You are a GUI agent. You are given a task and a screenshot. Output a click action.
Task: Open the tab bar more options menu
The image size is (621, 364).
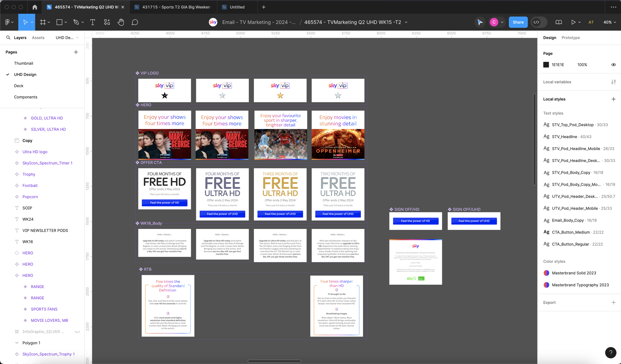[614, 7]
